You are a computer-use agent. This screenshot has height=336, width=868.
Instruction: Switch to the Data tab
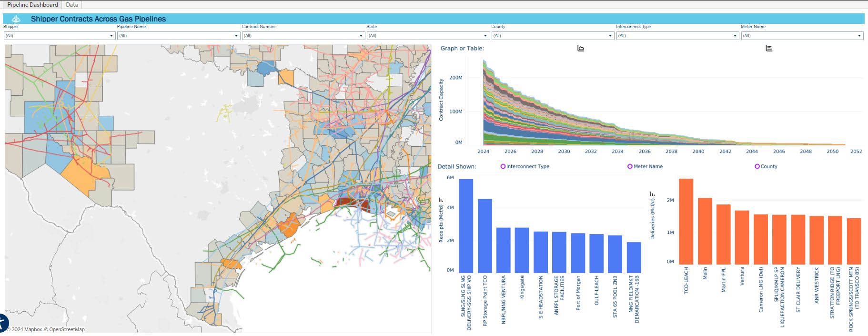point(72,5)
